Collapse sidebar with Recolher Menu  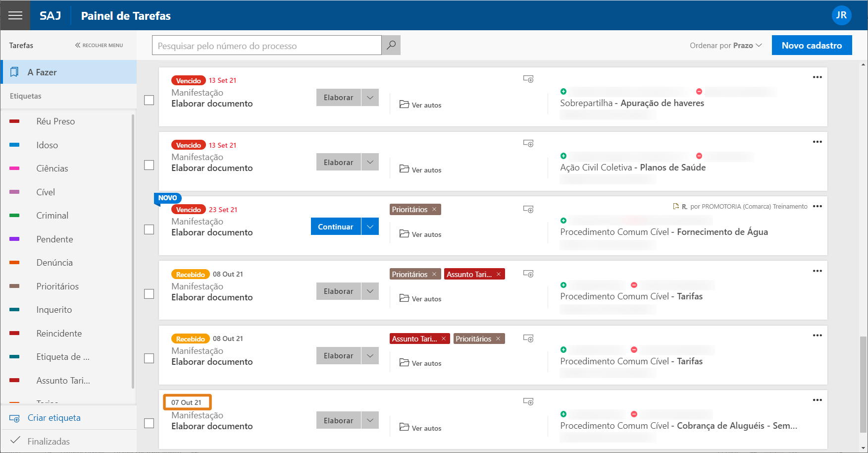click(99, 45)
